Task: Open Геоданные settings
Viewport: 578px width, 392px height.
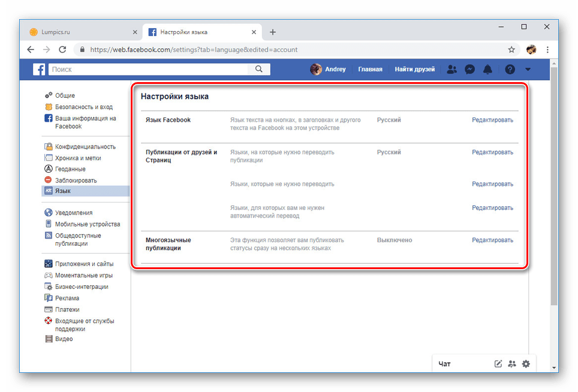Action: [x=70, y=169]
